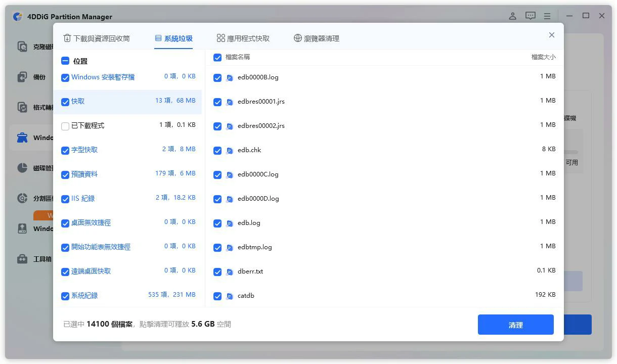Uncheck the edb.log file checkbox
617x364 pixels.
coord(217,223)
